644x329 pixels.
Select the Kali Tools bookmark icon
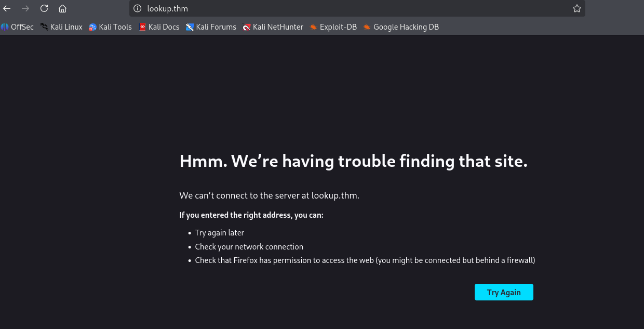click(x=92, y=27)
